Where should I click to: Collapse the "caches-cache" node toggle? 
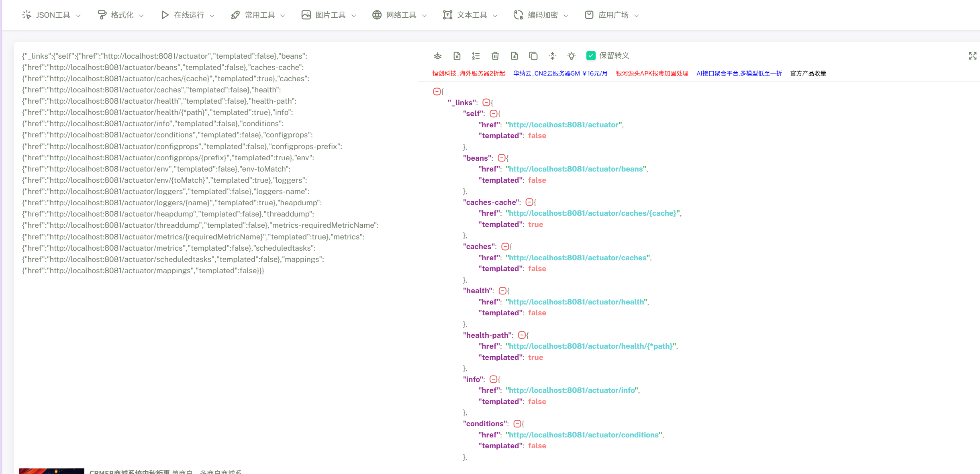529,202
